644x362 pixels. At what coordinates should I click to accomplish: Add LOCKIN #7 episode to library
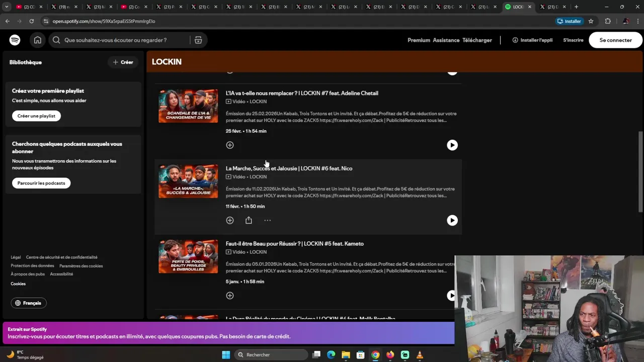point(230,145)
